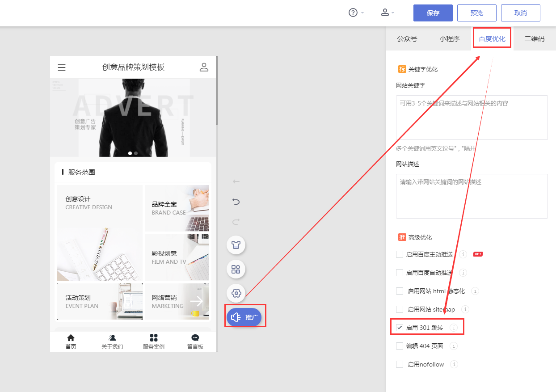The height and width of the screenshot is (392, 556).
Task: Click the undo arrow icon
Action: 236,202
